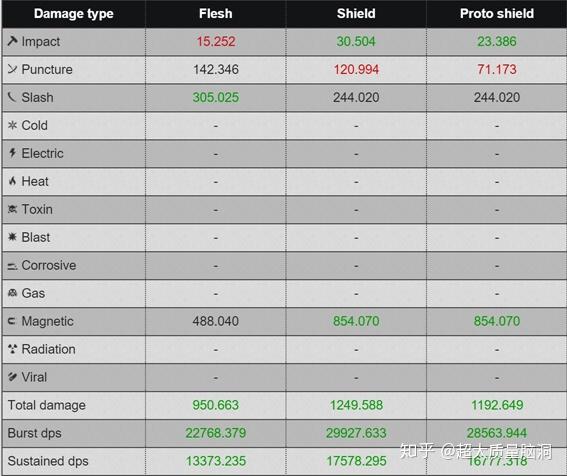Click the Heat flame icon

pyautogui.click(x=12, y=181)
